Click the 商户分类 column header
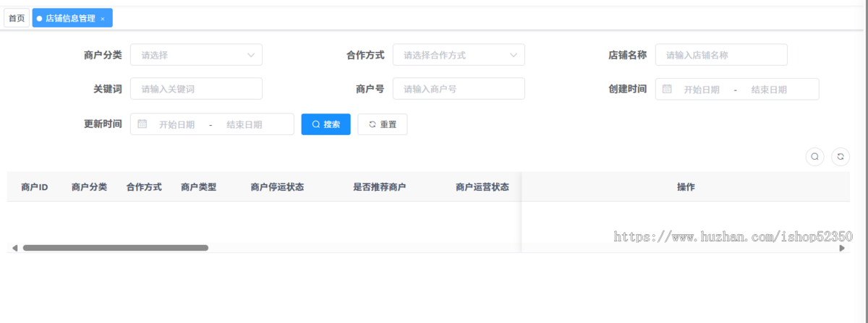This screenshot has height=323, width=868. pos(89,187)
